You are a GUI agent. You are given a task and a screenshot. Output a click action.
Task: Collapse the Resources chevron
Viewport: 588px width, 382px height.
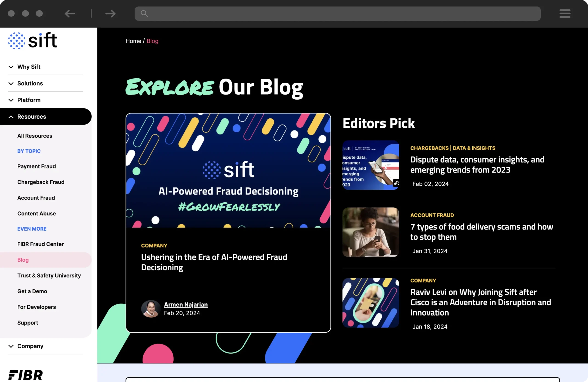pyautogui.click(x=11, y=117)
